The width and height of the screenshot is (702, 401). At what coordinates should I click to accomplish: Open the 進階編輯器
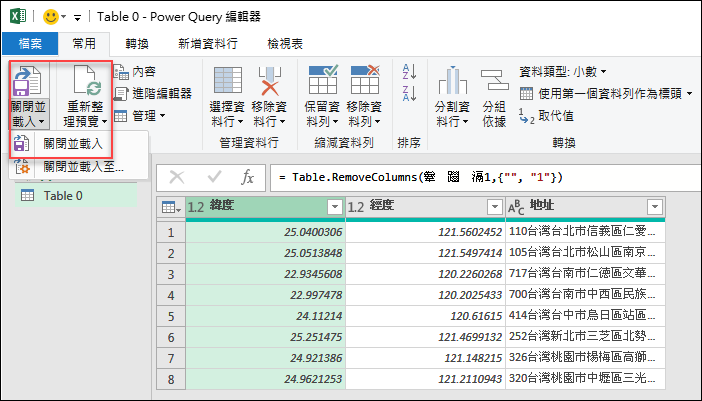tap(152, 93)
